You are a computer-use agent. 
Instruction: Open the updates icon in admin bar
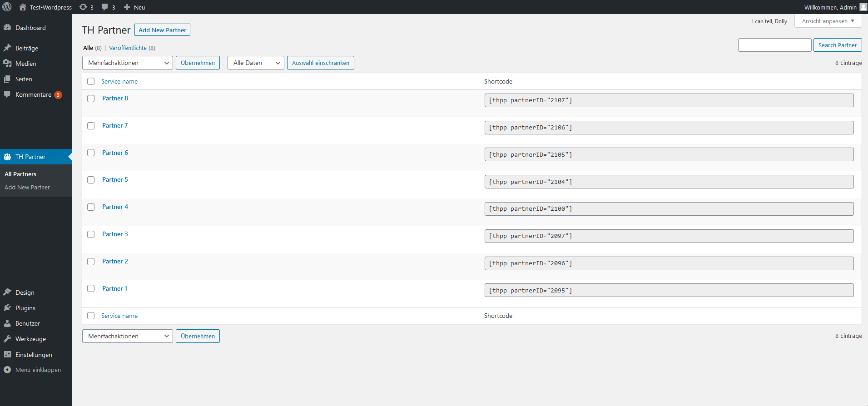coord(83,7)
